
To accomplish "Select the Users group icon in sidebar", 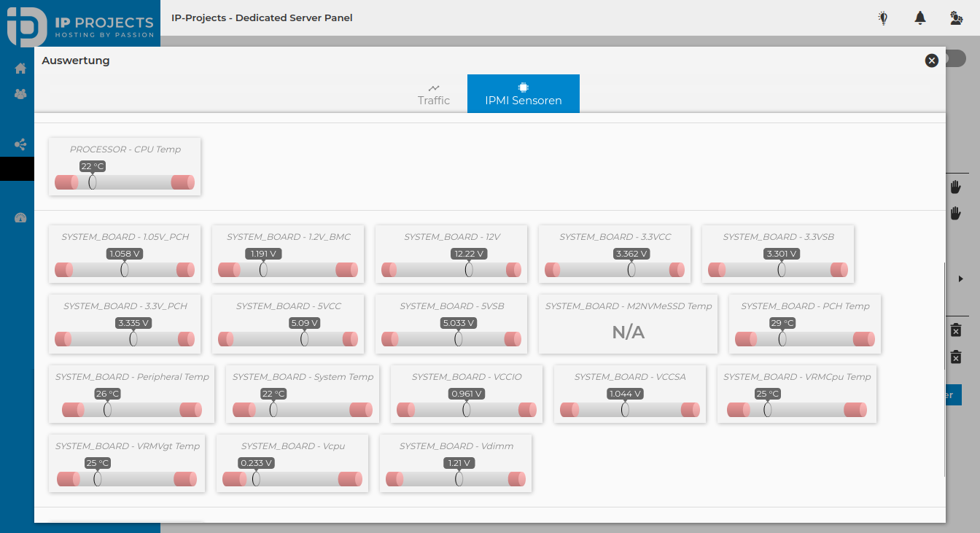I will tap(20, 93).
